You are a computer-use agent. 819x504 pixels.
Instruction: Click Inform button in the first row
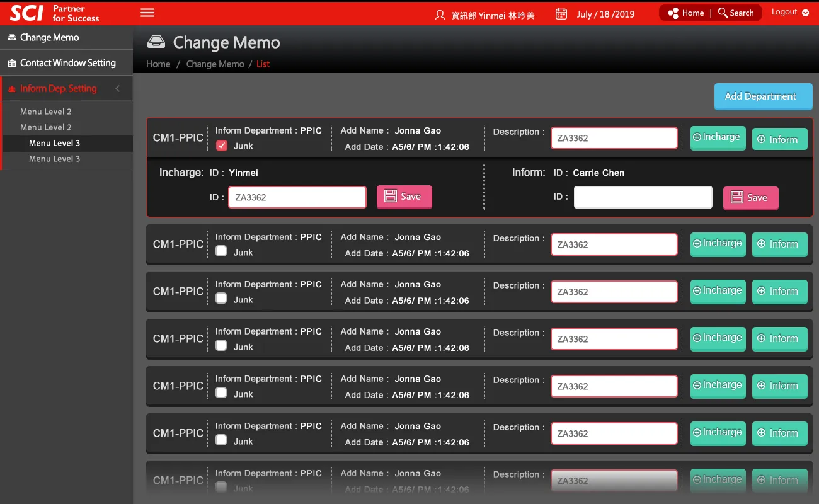point(779,139)
